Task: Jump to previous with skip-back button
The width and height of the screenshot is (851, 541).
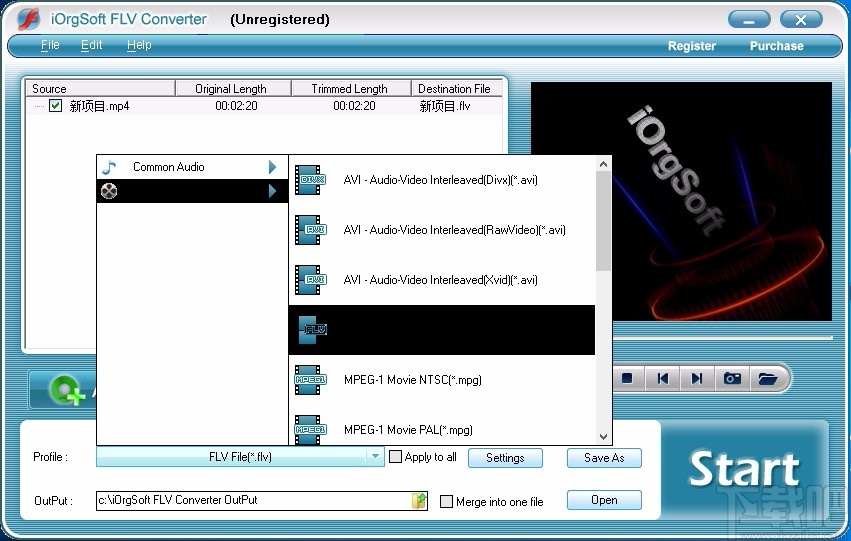Action: [663, 378]
